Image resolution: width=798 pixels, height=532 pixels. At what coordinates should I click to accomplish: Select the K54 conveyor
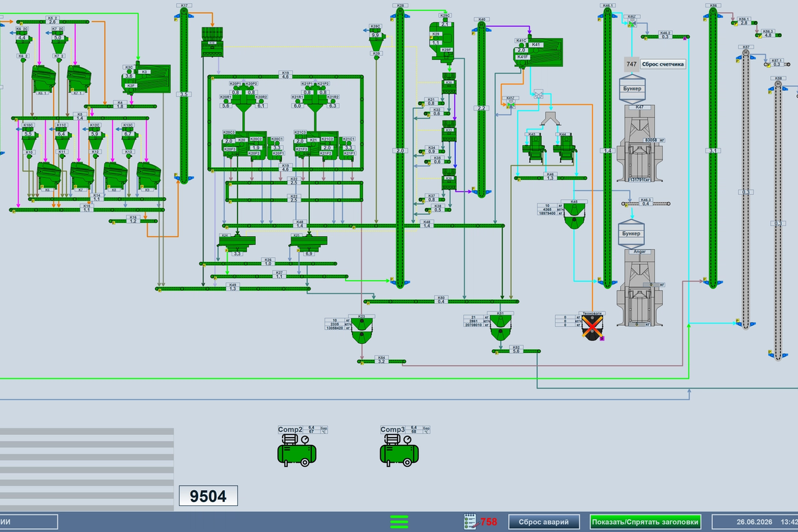[x=381, y=362]
